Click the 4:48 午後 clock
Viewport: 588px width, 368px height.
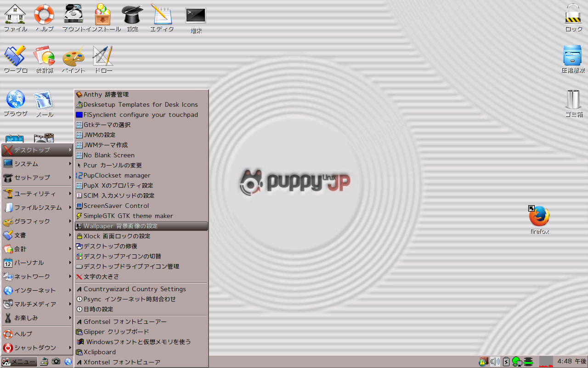[571, 362]
